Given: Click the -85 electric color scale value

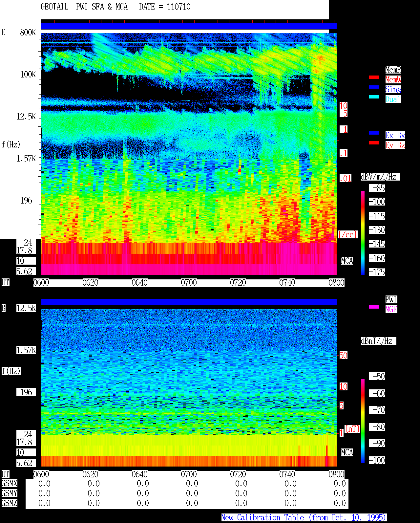Looking at the screenshot, I should tap(377, 188).
